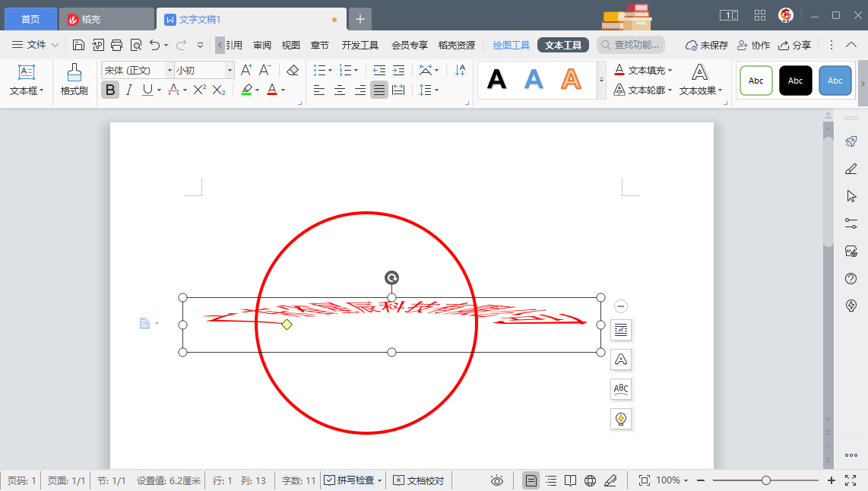Image resolution: width=868 pixels, height=491 pixels.
Task: Click the rotation handle above the text box
Action: [391, 278]
